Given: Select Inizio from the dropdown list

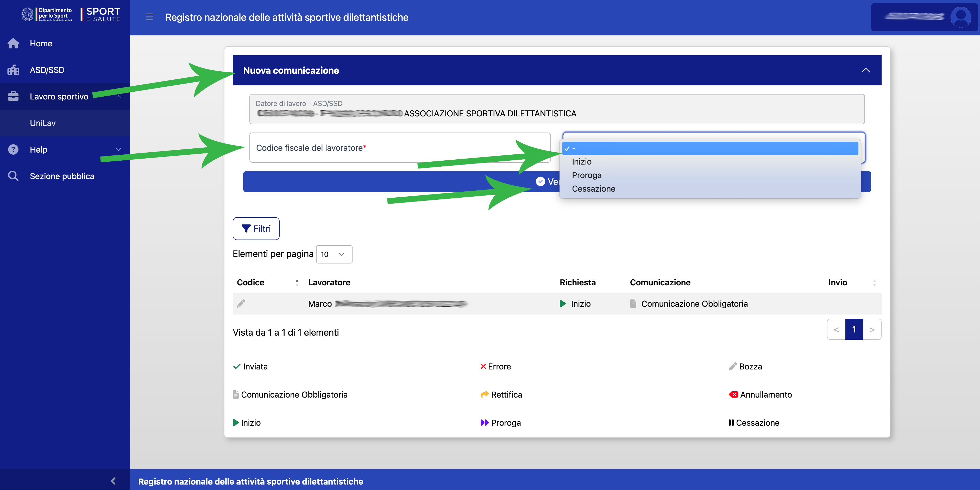Looking at the screenshot, I should pos(581,162).
